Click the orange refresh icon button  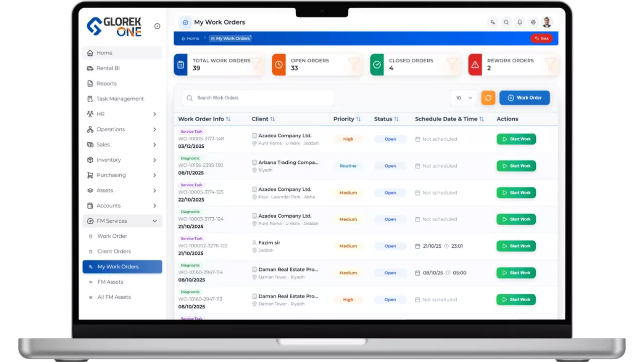click(x=488, y=98)
